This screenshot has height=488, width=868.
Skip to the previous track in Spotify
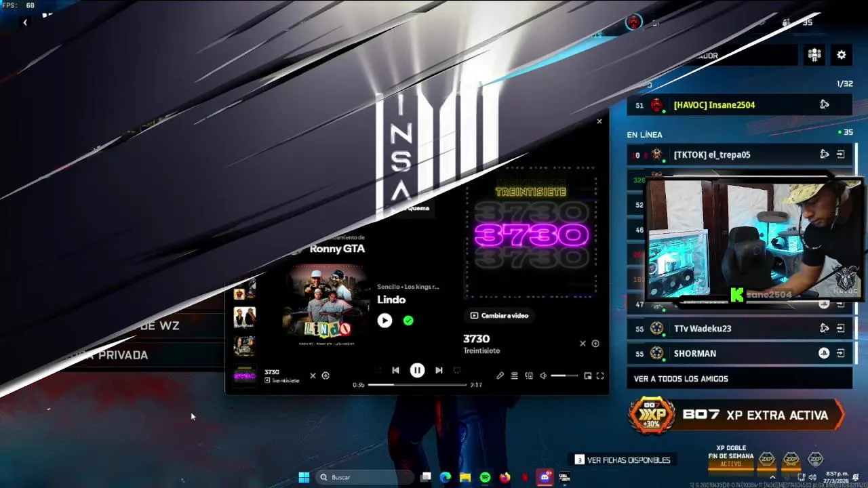[395, 370]
